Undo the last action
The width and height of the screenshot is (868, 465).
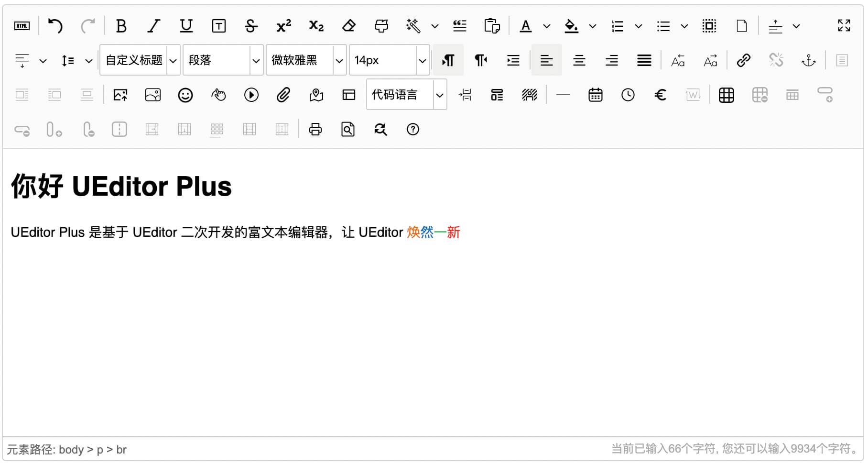pos(55,26)
